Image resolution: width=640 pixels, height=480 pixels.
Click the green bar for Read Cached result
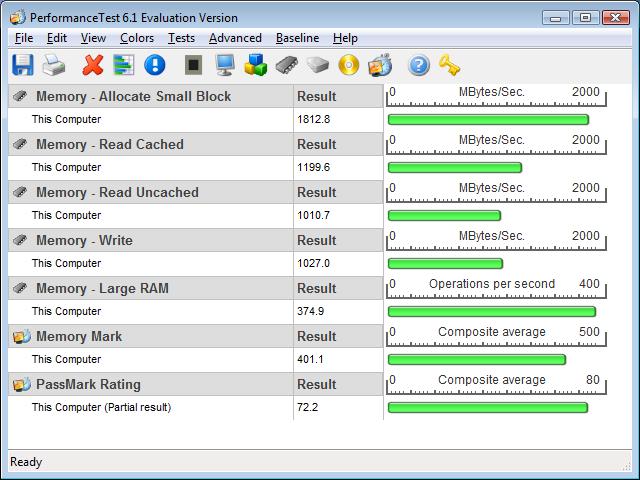pyautogui.click(x=455, y=168)
